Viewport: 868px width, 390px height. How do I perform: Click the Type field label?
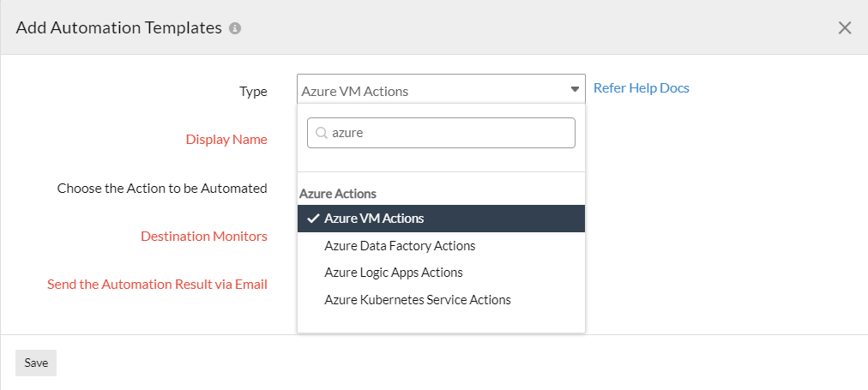pyautogui.click(x=253, y=92)
